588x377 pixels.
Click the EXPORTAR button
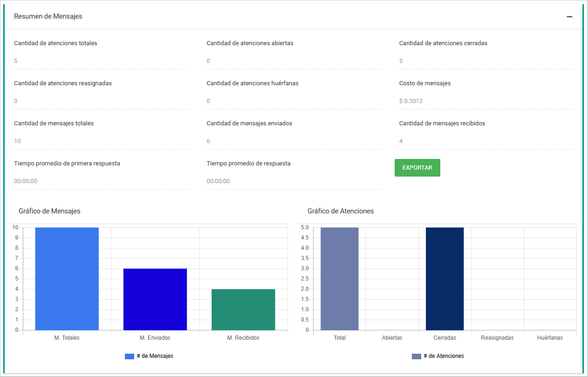coord(417,167)
